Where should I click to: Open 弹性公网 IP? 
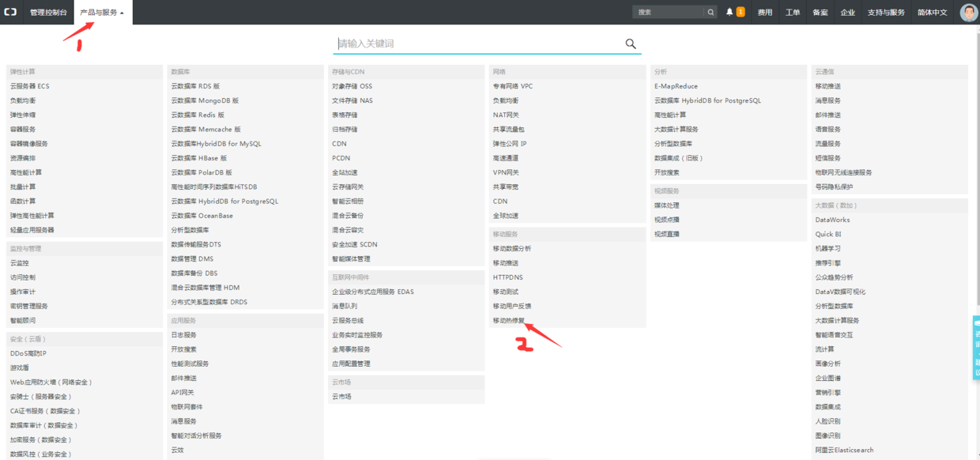(510, 144)
